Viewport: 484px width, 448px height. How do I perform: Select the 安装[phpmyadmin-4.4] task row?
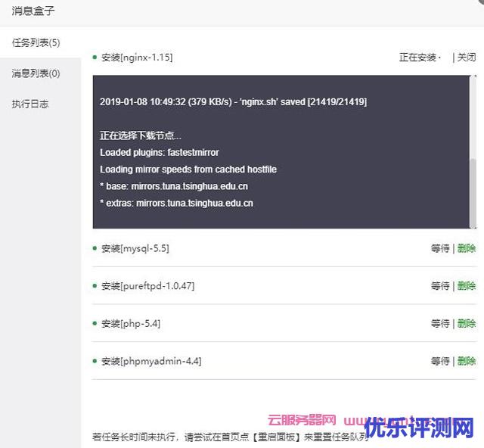point(284,361)
